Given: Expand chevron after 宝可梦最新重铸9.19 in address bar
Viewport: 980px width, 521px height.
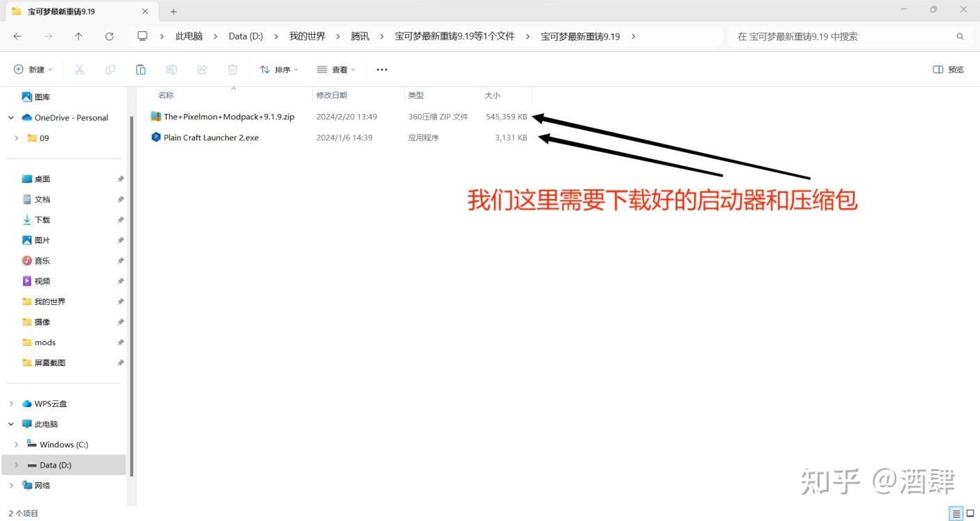Looking at the screenshot, I should tap(634, 36).
